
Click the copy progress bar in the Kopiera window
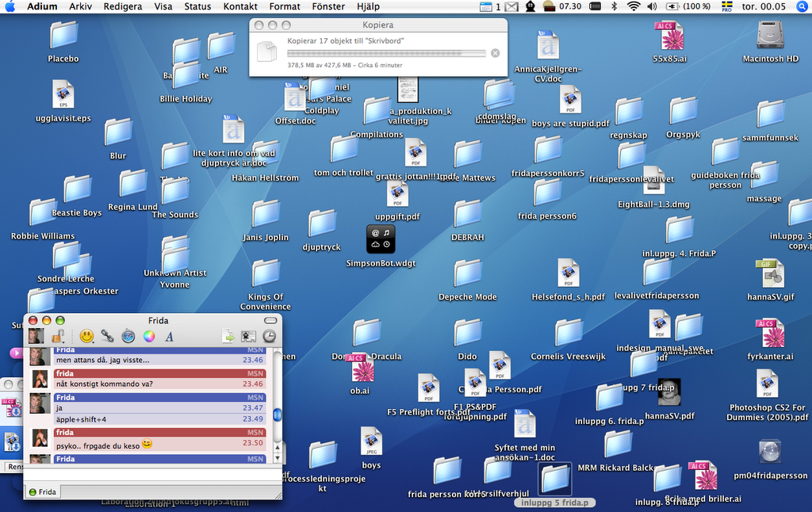coord(386,53)
